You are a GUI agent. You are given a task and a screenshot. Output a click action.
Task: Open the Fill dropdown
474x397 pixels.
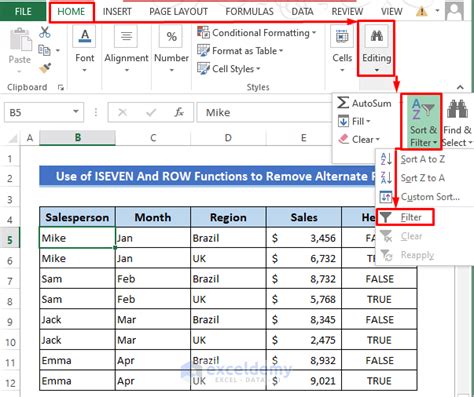click(x=354, y=121)
